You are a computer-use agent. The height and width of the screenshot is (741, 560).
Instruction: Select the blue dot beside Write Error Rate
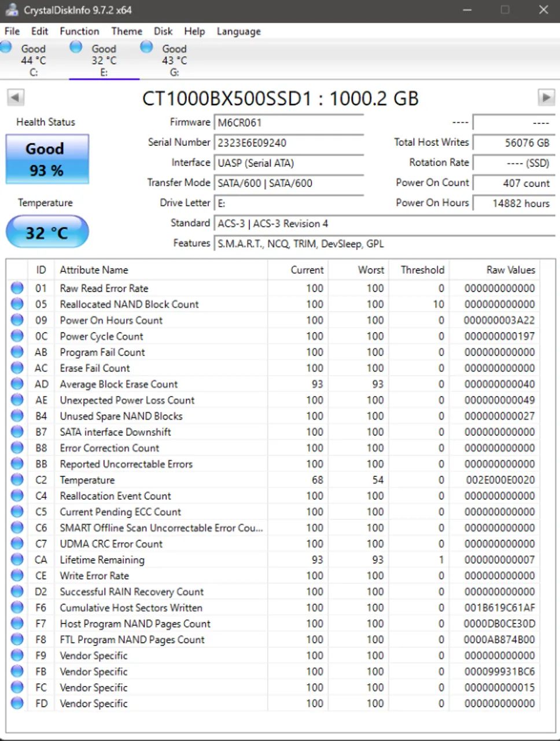click(17, 575)
